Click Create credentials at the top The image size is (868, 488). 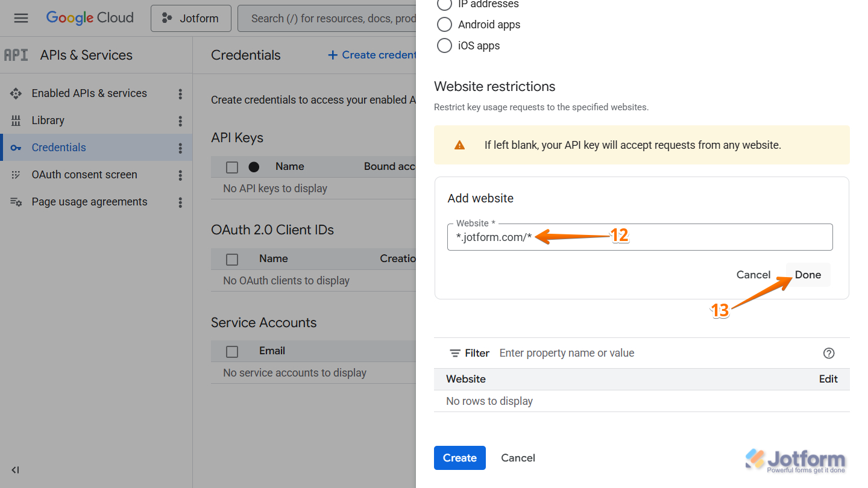point(371,55)
